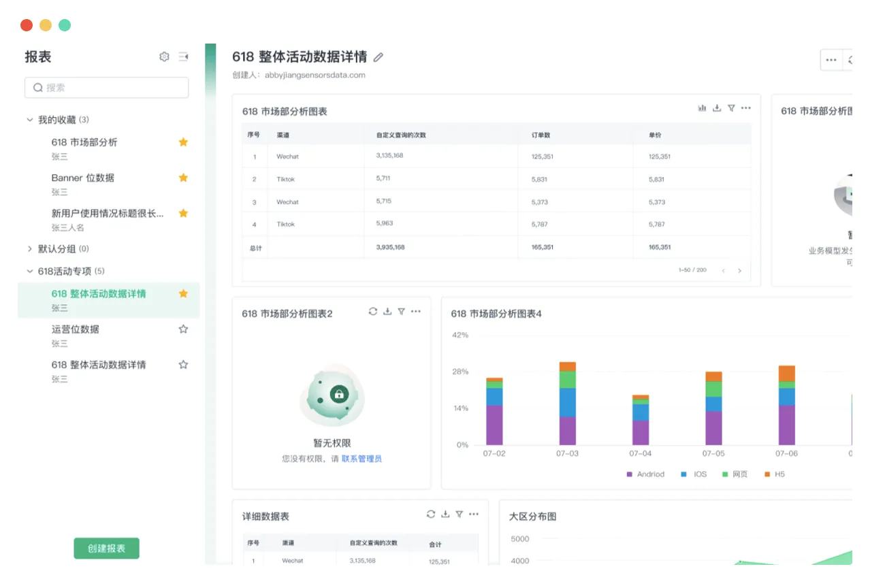Open more menu of 详细数据表
Image resolution: width=870 pixels, height=588 pixels.
tap(474, 514)
